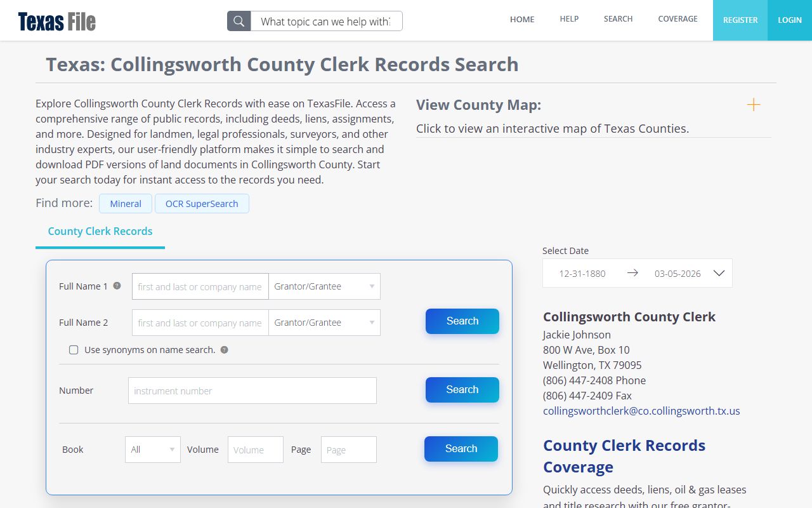This screenshot has width=812, height=508.
Task: Click the clerk name Jackie Johnson
Action: click(577, 335)
